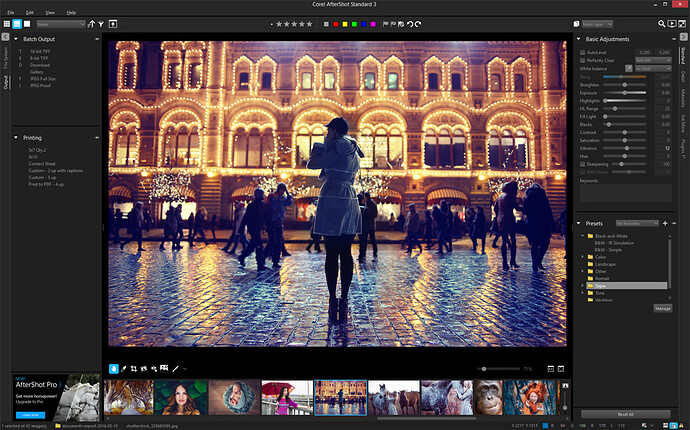Viewport: 690px width, 430px height.
Task: Set the star rating in toolbar
Action: coord(294,23)
